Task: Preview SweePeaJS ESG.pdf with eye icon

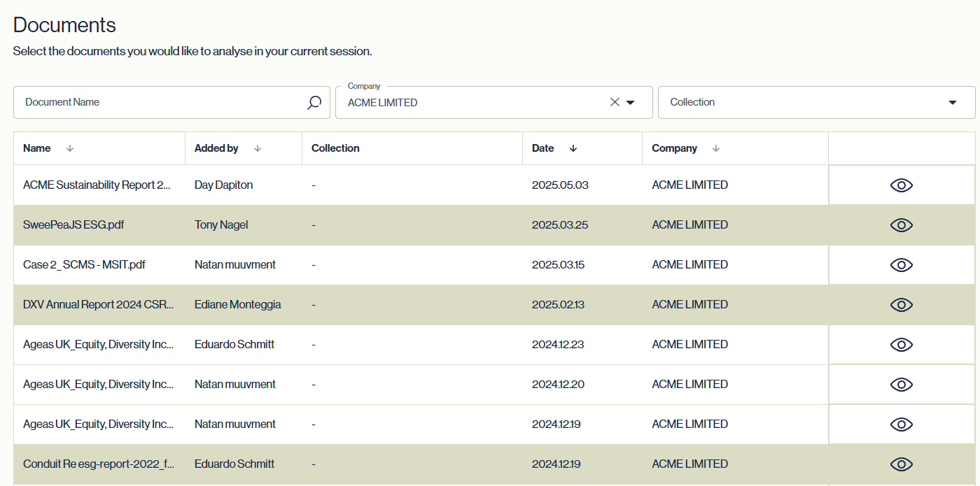Action: (x=902, y=225)
